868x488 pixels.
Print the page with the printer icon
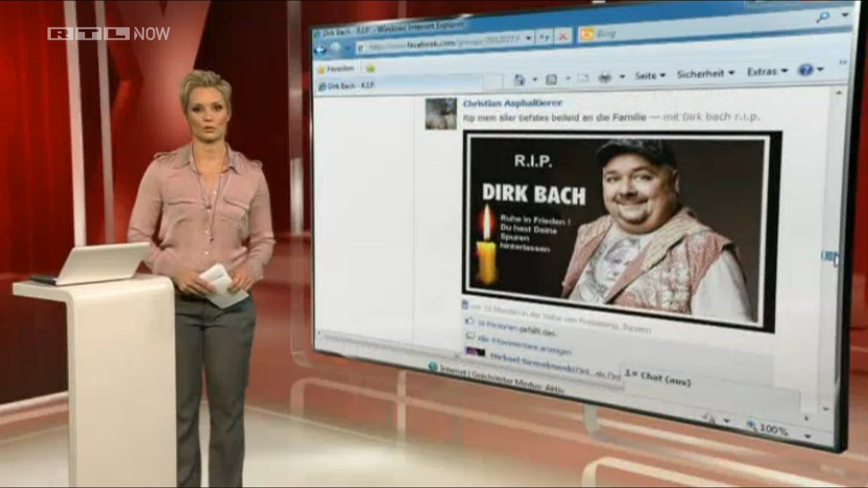[x=605, y=77]
